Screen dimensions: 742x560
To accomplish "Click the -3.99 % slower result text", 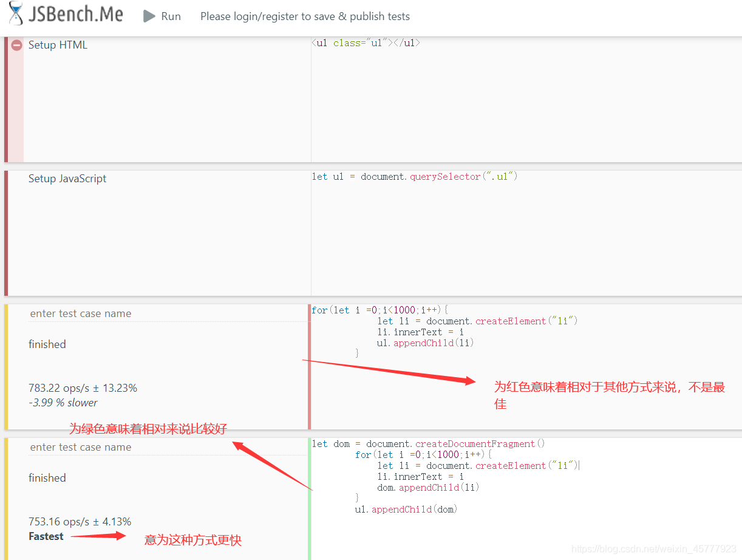I will pos(63,403).
